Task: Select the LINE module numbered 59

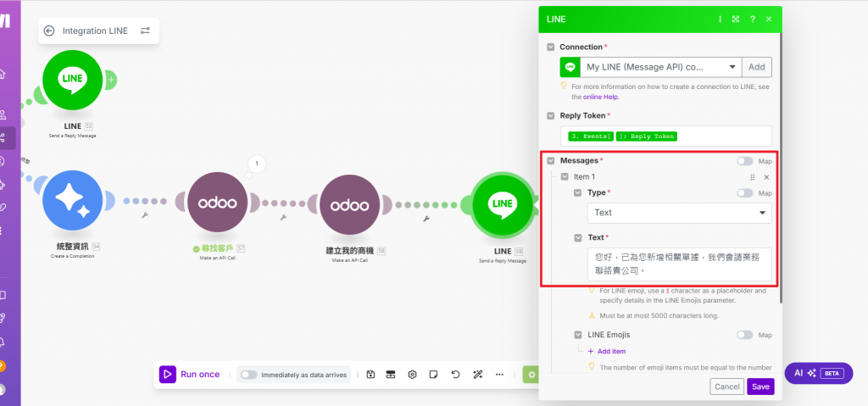Action: point(502,204)
